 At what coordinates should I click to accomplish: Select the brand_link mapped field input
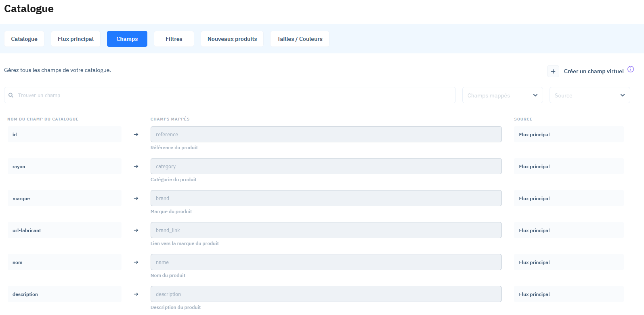click(x=326, y=230)
